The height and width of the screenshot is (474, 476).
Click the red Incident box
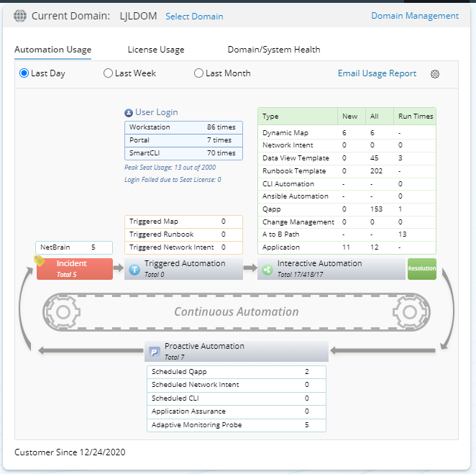[75, 269]
